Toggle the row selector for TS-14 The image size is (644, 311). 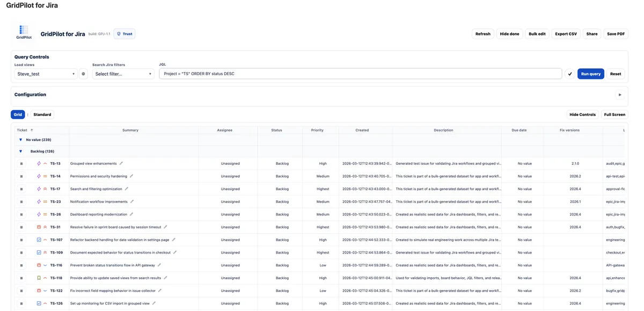pos(21,176)
